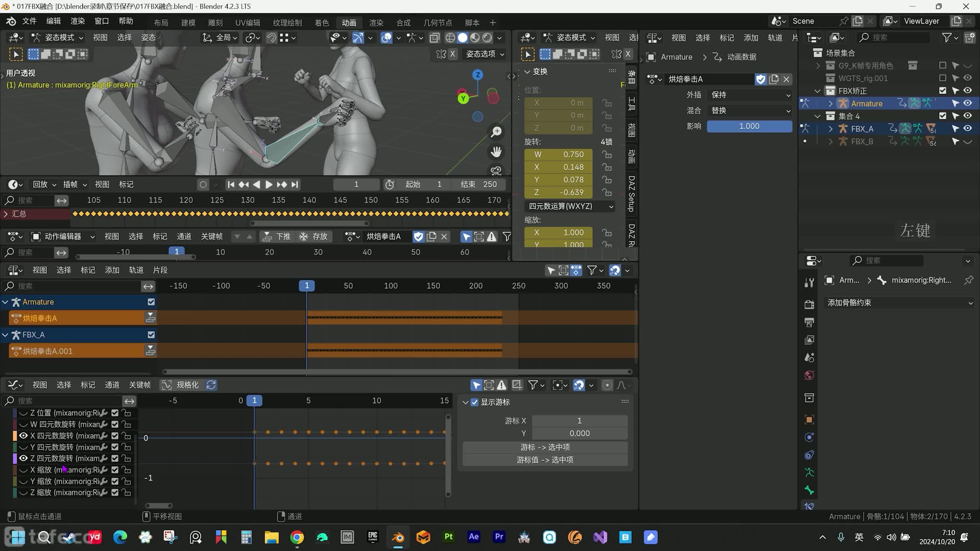The image size is (980, 551).
Task: Open Chrome from the taskbar
Action: tap(297, 537)
